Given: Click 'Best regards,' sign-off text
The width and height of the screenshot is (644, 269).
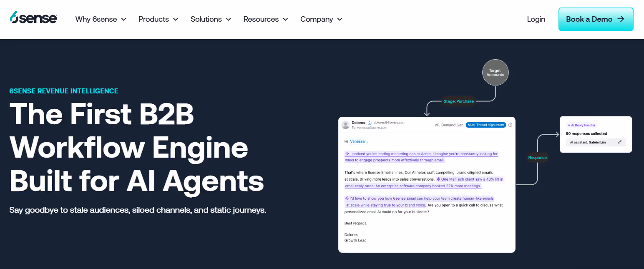Looking at the screenshot, I should (356, 224).
